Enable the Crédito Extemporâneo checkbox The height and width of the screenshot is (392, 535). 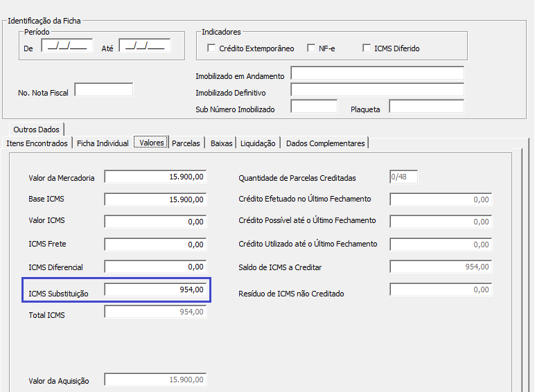[212, 48]
